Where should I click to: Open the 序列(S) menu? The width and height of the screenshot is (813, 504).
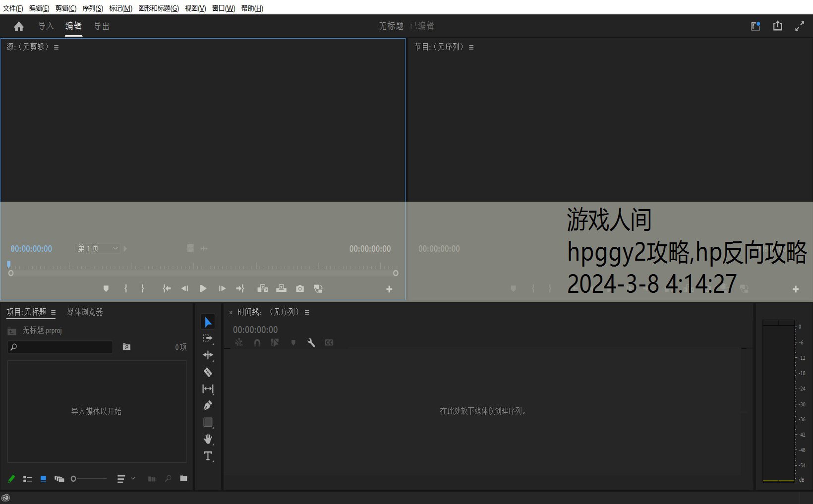93,8
